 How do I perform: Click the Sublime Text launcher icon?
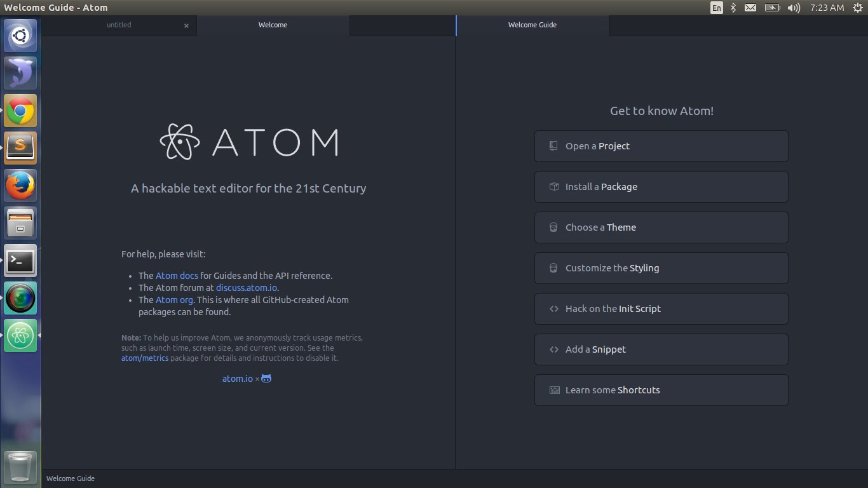tap(20, 149)
